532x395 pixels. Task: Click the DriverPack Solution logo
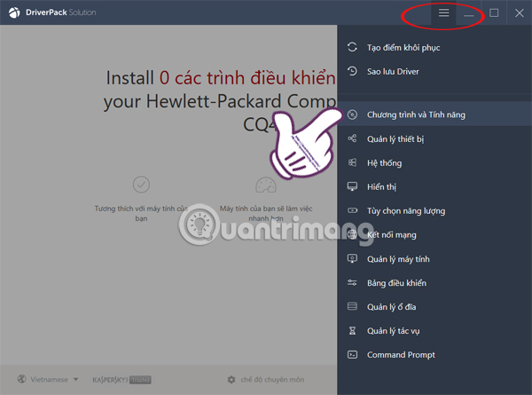[14, 12]
